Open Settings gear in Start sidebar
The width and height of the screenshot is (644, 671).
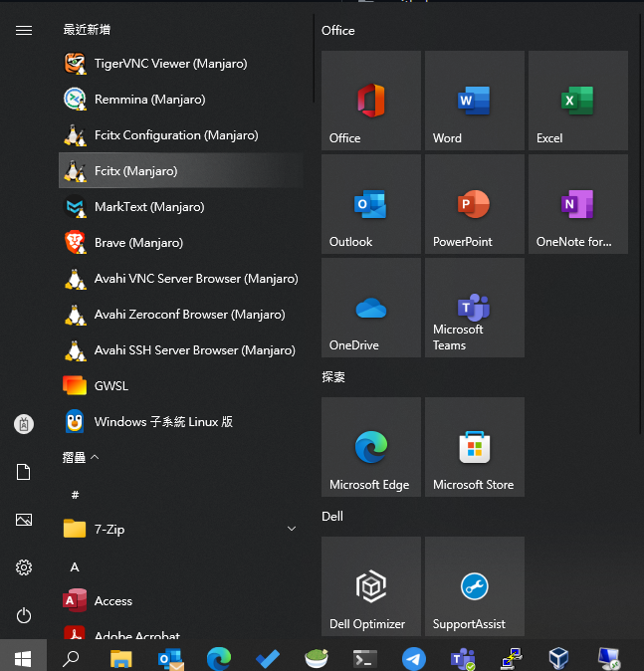tap(24, 567)
